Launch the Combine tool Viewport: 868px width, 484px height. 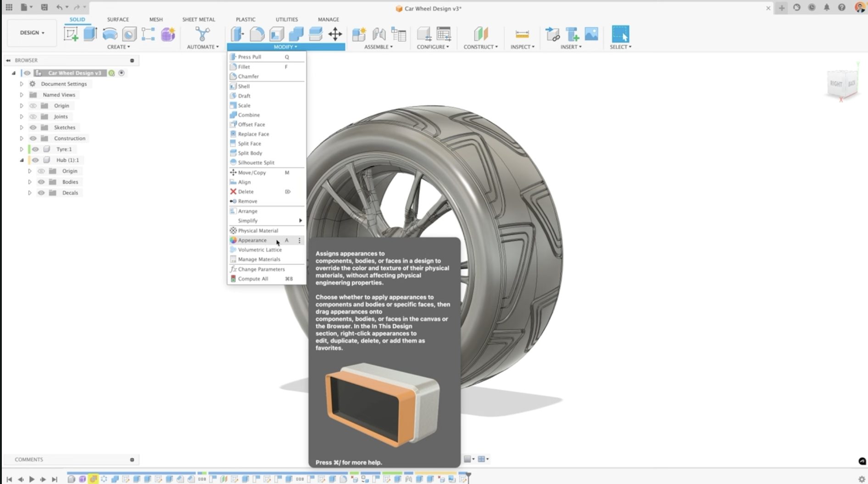tap(248, 115)
